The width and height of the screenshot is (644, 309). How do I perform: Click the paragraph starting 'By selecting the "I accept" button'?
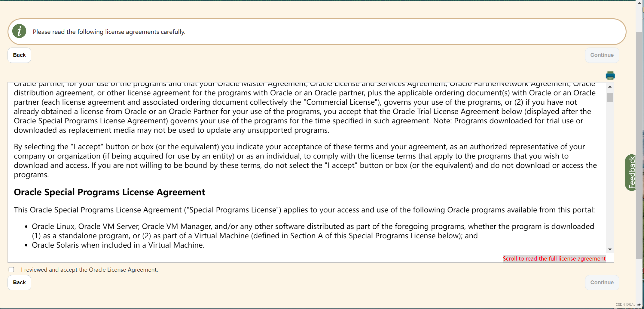pos(305,161)
